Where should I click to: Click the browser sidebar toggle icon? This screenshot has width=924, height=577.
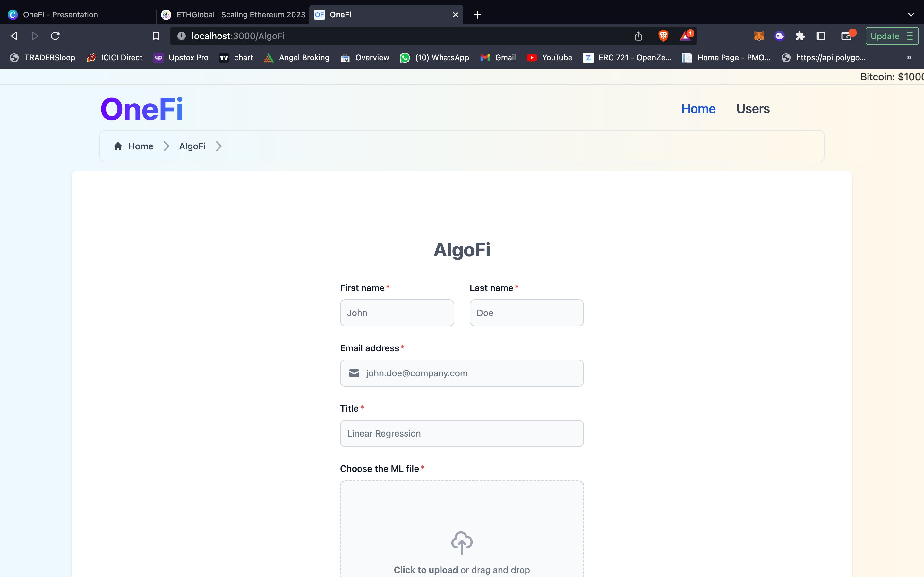point(819,36)
